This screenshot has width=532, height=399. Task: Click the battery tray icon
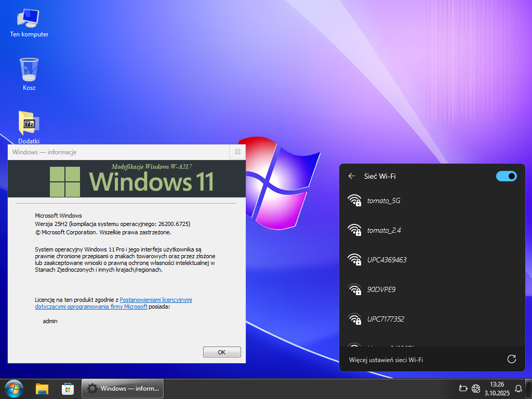pos(463,388)
